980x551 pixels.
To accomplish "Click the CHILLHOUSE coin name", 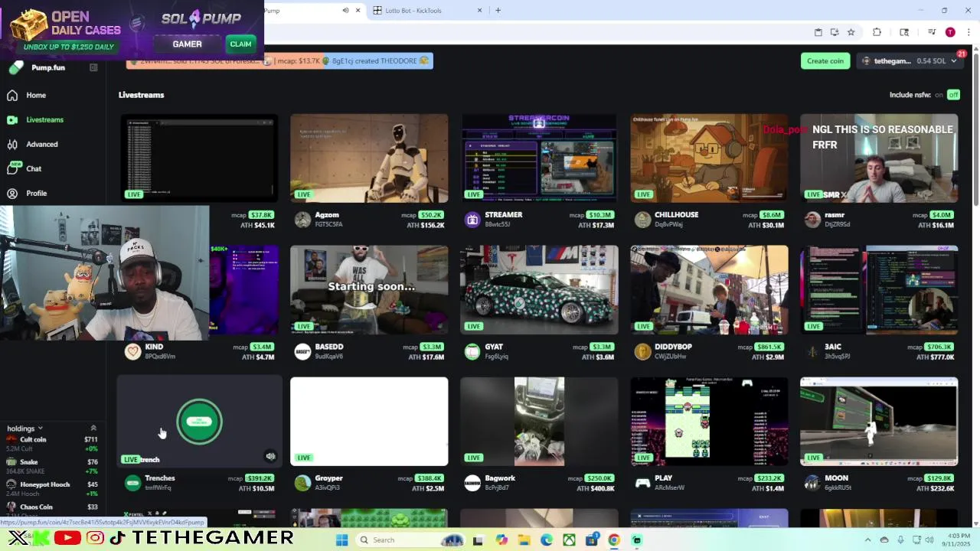I will pos(676,215).
